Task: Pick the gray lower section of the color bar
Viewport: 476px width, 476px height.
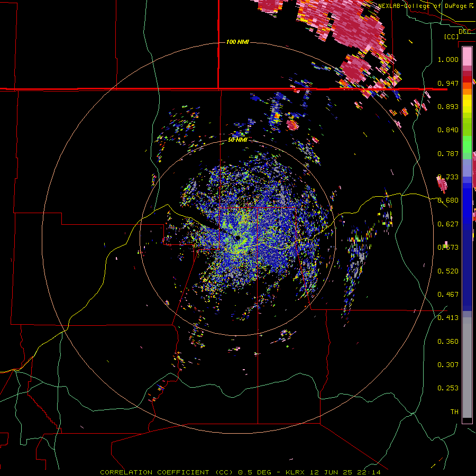Action: point(467,368)
